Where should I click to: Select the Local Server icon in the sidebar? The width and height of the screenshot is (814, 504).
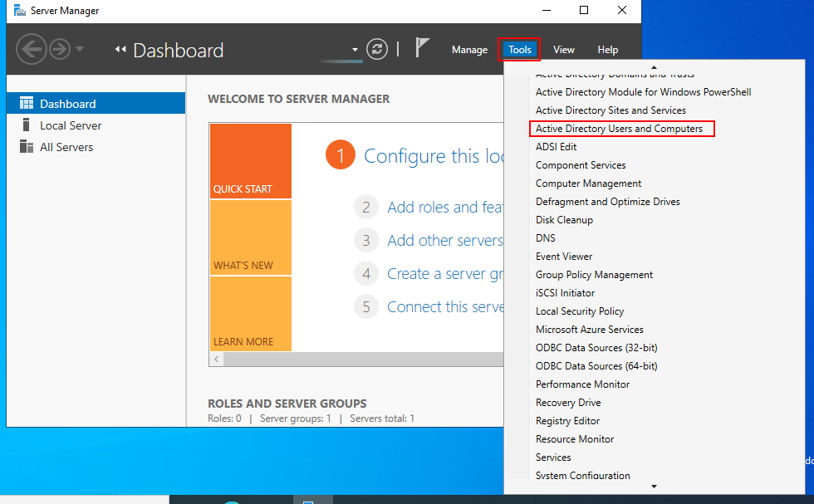point(26,125)
